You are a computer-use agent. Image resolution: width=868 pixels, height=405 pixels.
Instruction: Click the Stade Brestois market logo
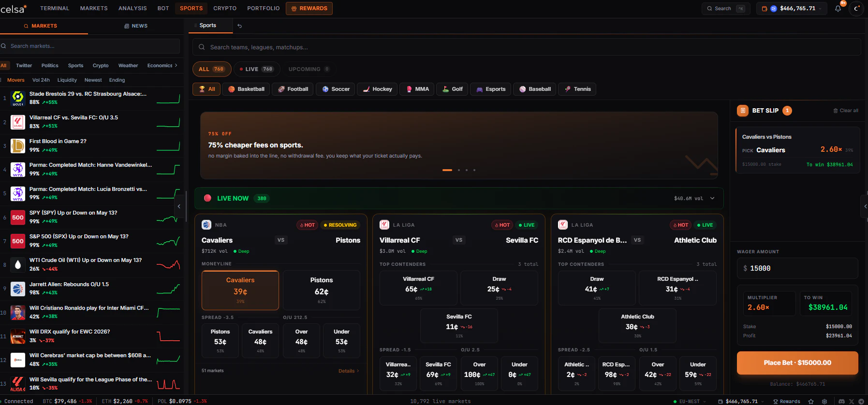(18, 98)
